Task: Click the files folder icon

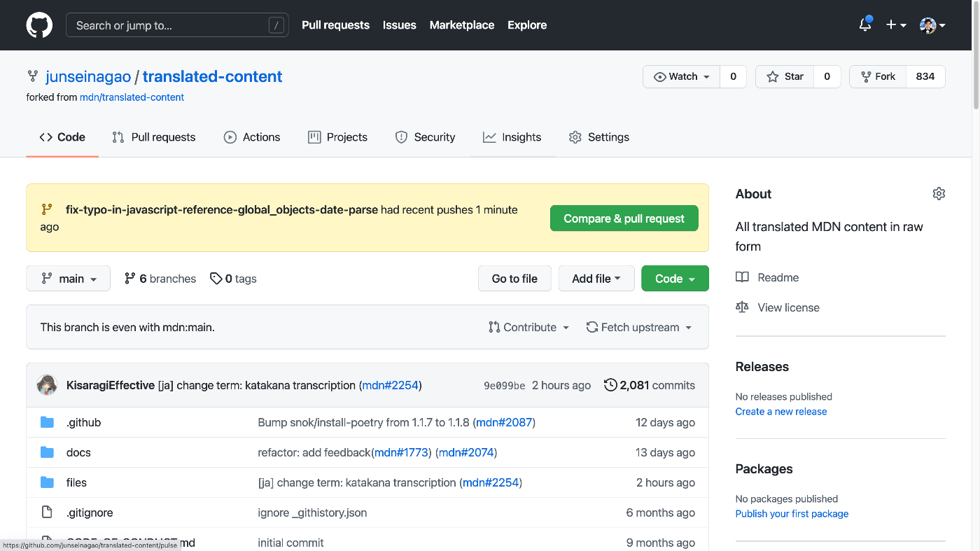Action: (47, 482)
